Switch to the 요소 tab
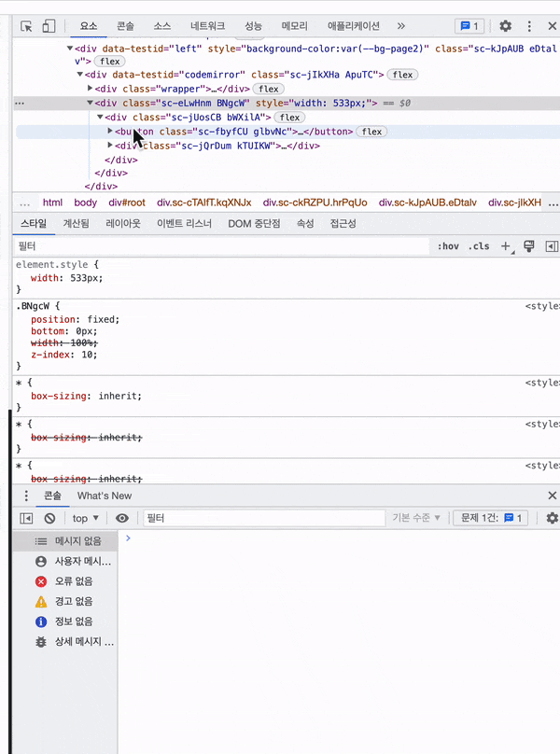 click(89, 26)
